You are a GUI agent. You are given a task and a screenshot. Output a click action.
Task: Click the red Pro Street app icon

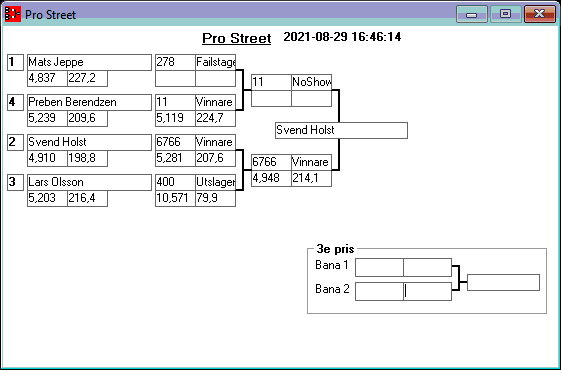13,14
